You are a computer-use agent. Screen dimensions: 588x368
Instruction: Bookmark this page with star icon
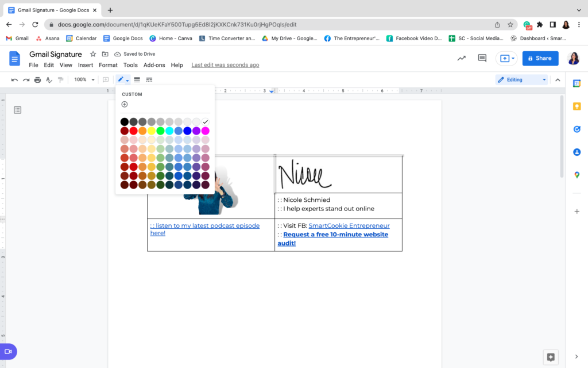point(510,25)
